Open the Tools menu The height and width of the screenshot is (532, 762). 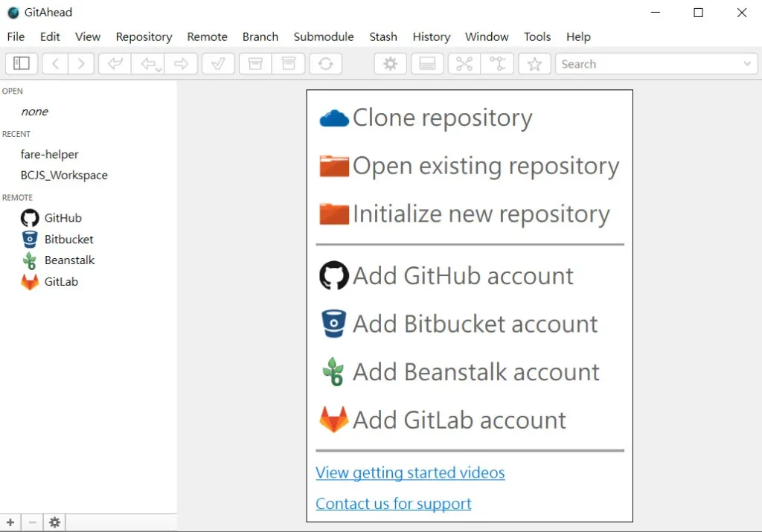click(537, 37)
